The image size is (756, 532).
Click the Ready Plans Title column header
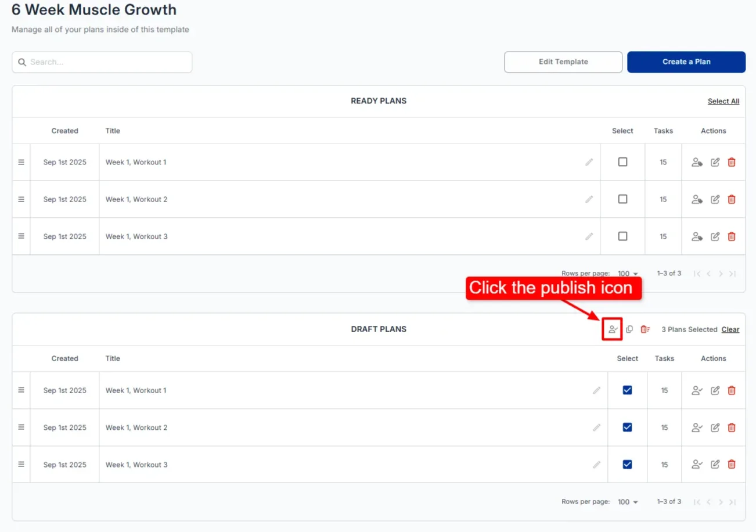point(113,131)
